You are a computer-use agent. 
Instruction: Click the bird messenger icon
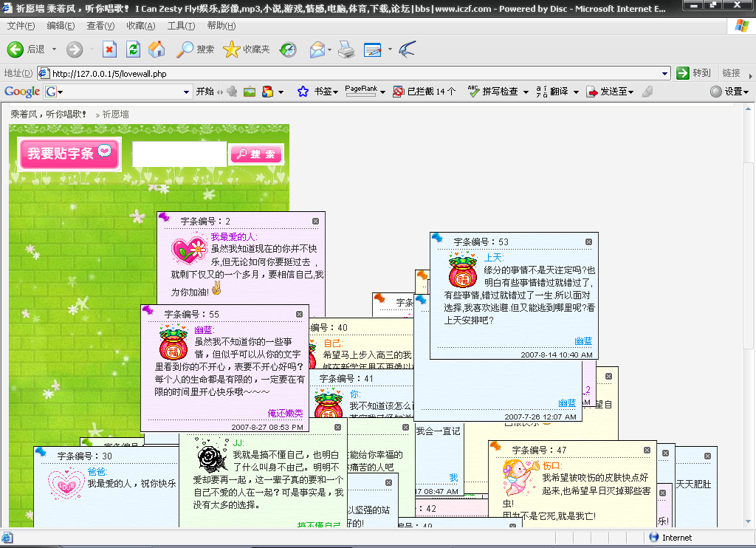408,49
